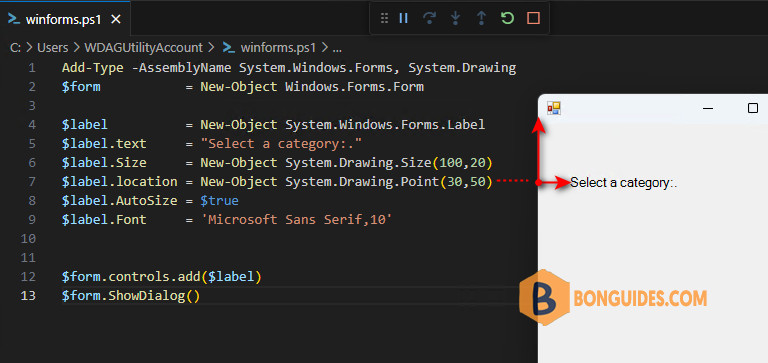768x363 pixels.
Task: Select the winforms.ps1 editor tab
Action: point(65,19)
